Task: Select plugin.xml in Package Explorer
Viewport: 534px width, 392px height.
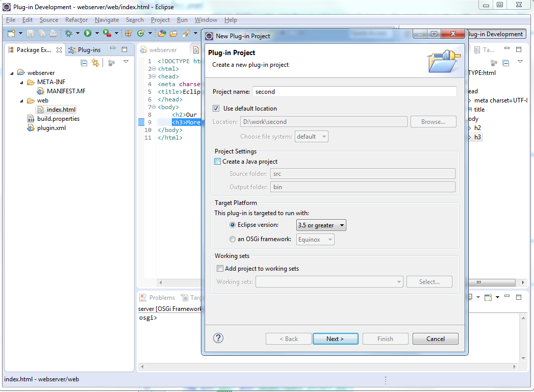Action: point(46,128)
